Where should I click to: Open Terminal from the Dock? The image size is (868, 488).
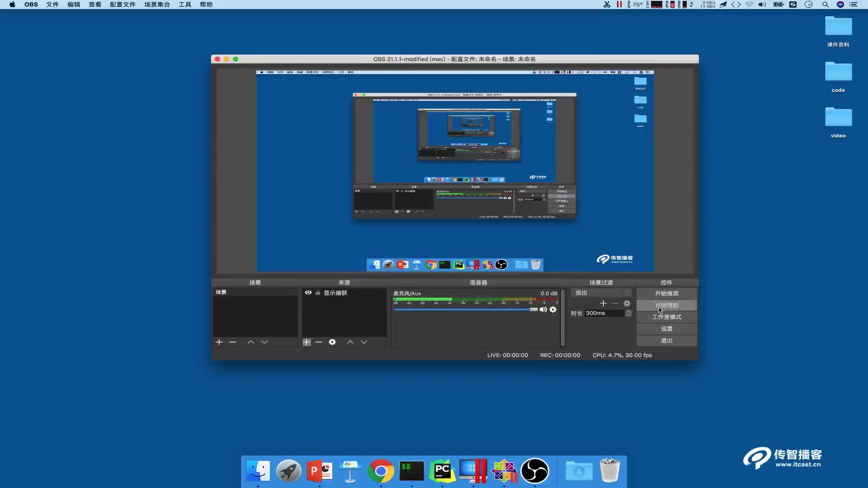coord(412,471)
